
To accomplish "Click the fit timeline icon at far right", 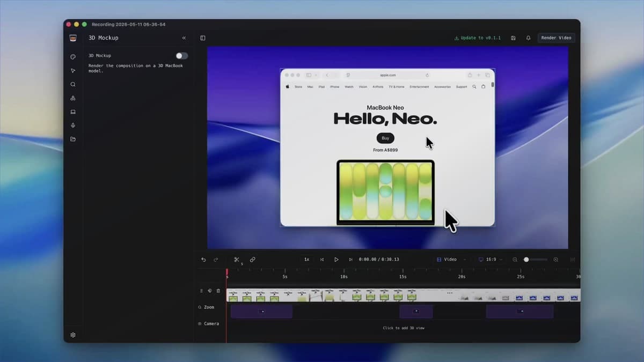I will (573, 260).
